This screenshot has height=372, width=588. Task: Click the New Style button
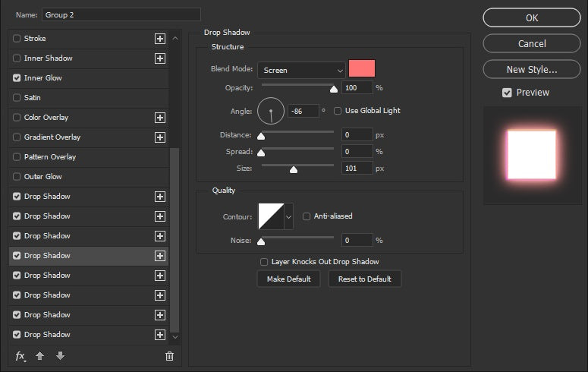pos(532,69)
